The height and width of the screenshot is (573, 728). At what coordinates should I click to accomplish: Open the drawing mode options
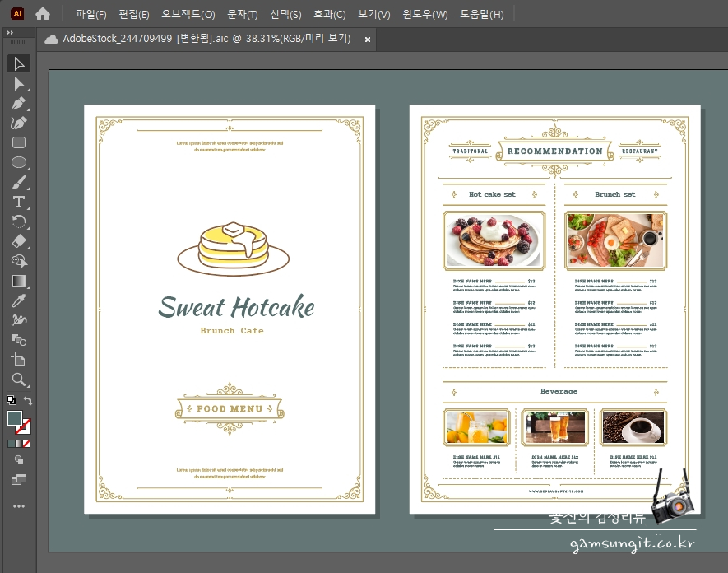(19, 459)
